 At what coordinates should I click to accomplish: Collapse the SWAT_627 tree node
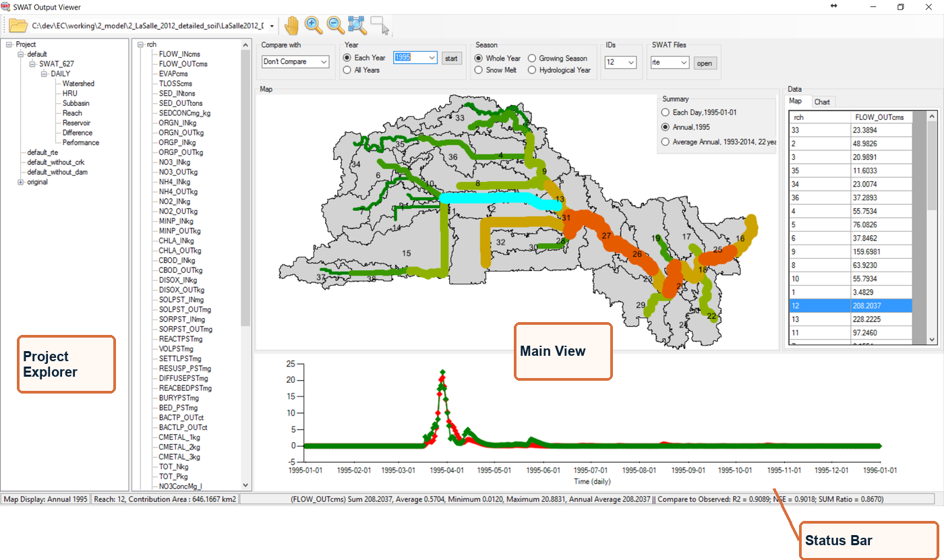click(32, 64)
